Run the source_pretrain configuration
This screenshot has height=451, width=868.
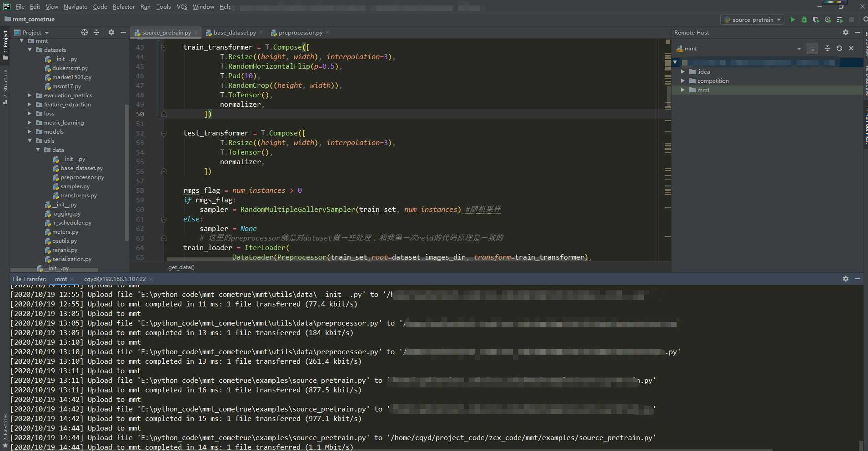tap(793, 20)
